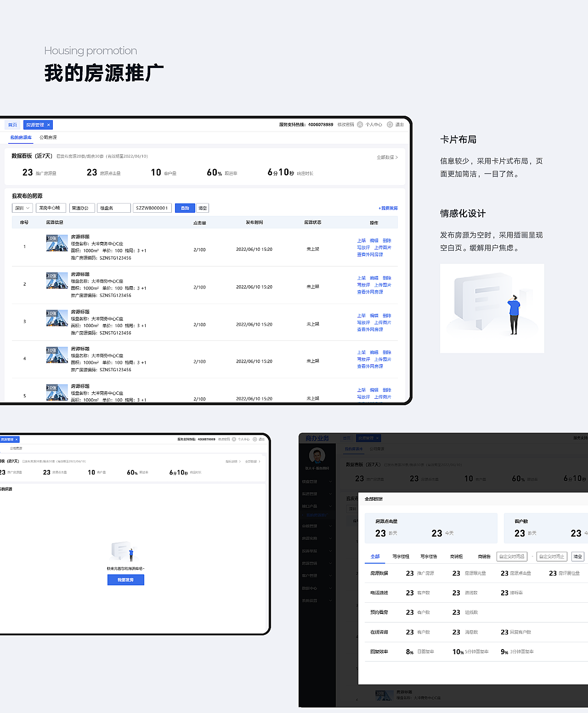
Task: Click 删除 link in row 3
Action: pos(387,316)
